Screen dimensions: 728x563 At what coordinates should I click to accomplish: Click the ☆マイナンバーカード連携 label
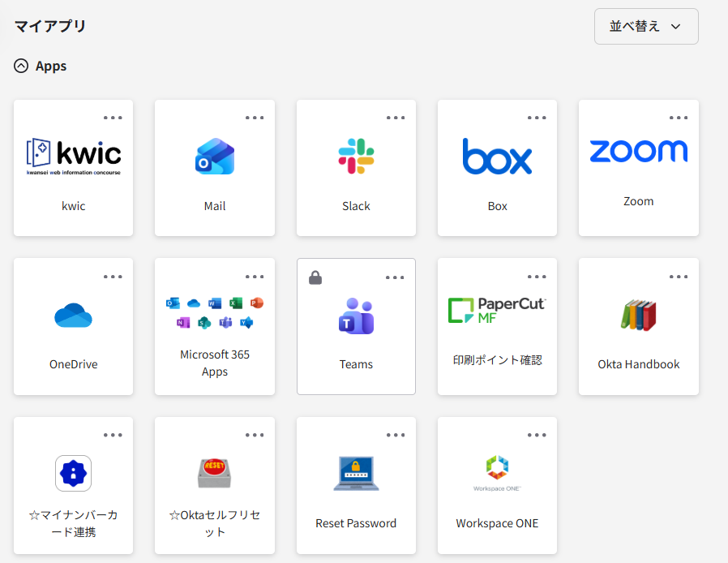[x=73, y=523]
